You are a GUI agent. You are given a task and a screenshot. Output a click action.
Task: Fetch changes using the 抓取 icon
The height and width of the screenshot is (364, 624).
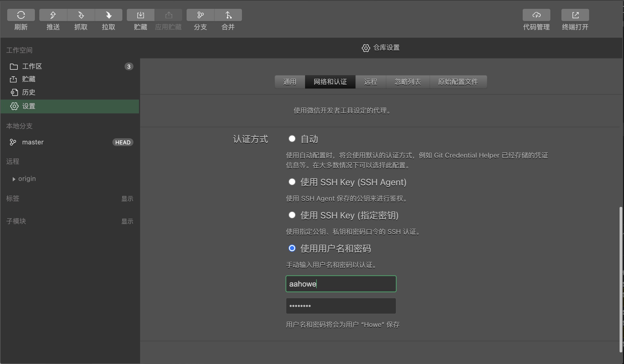coord(81,15)
